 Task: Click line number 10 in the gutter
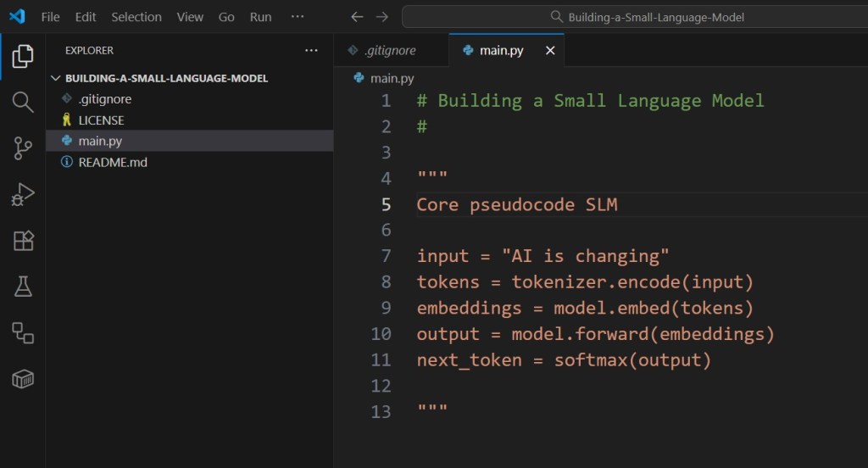[381, 334]
